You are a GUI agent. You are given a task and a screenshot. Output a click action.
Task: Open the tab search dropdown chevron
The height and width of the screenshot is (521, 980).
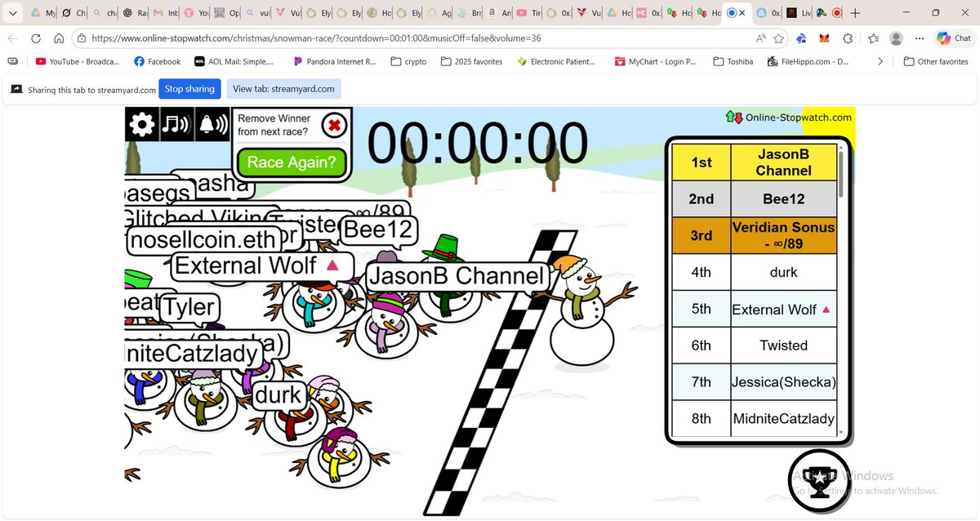(x=11, y=13)
